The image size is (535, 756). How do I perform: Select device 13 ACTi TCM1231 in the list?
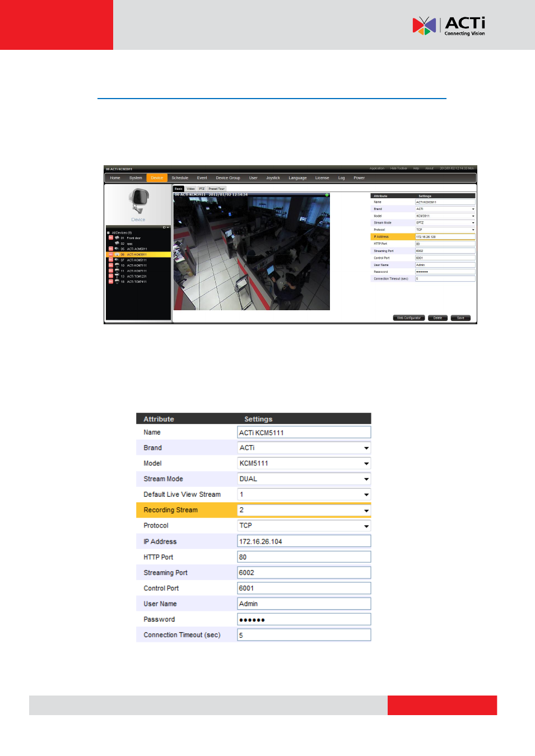point(138,276)
